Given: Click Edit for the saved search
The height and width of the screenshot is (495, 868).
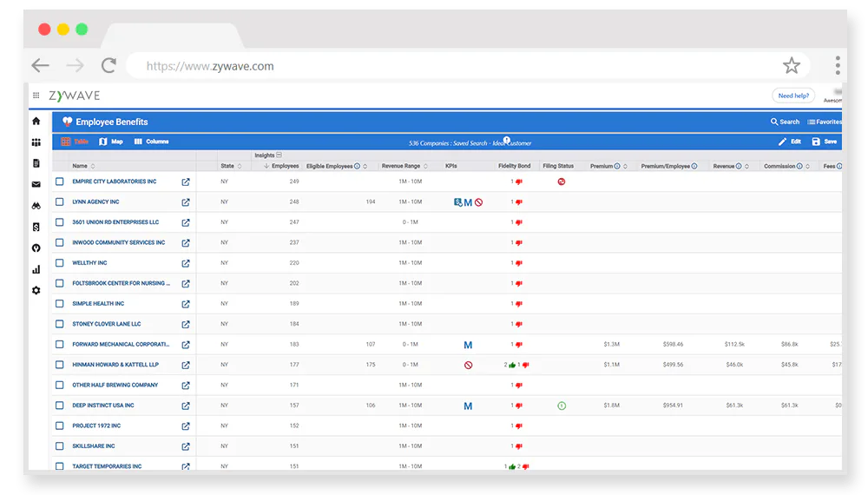Looking at the screenshot, I should [x=790, y=142].
